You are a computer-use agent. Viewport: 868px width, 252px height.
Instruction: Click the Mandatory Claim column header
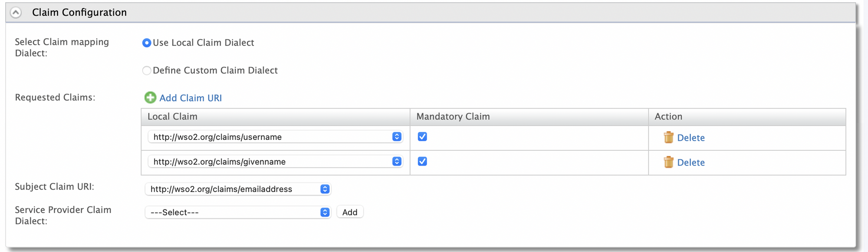point(453,116)
